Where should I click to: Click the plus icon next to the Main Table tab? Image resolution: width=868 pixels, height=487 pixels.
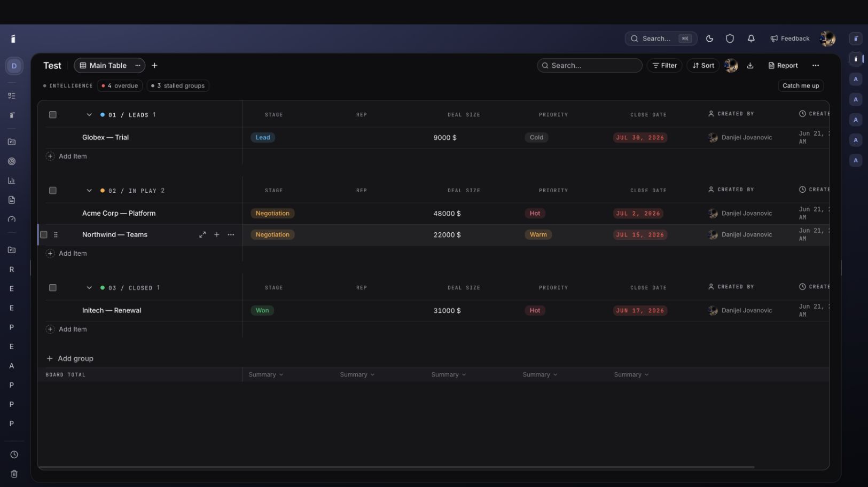click(154, 66)
